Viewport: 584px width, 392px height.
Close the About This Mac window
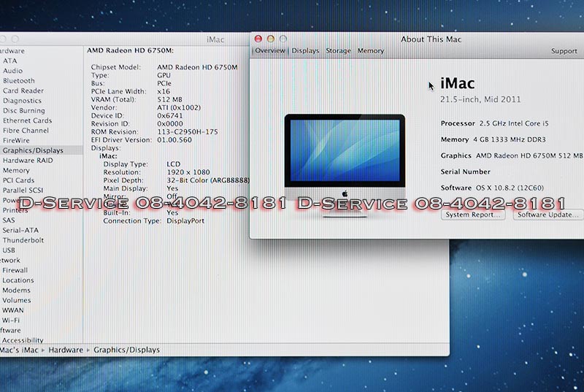[258, 39]
